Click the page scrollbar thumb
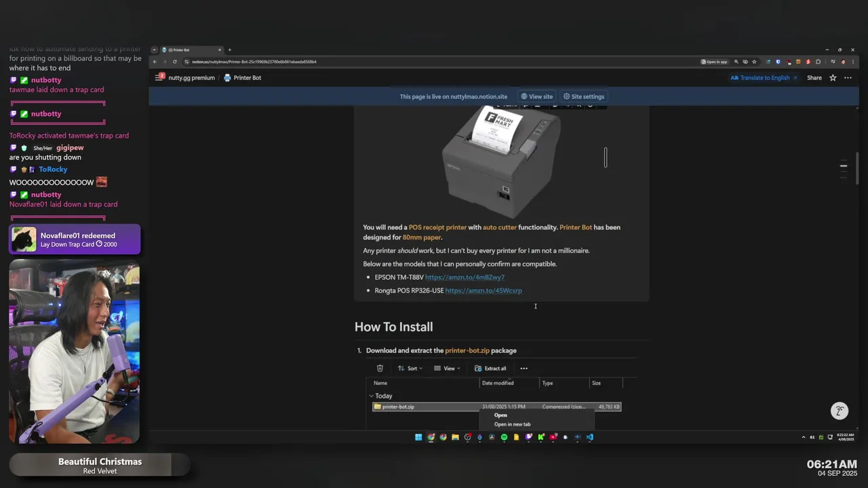Screen dimensions: 868x488 [x=856, y=167]
